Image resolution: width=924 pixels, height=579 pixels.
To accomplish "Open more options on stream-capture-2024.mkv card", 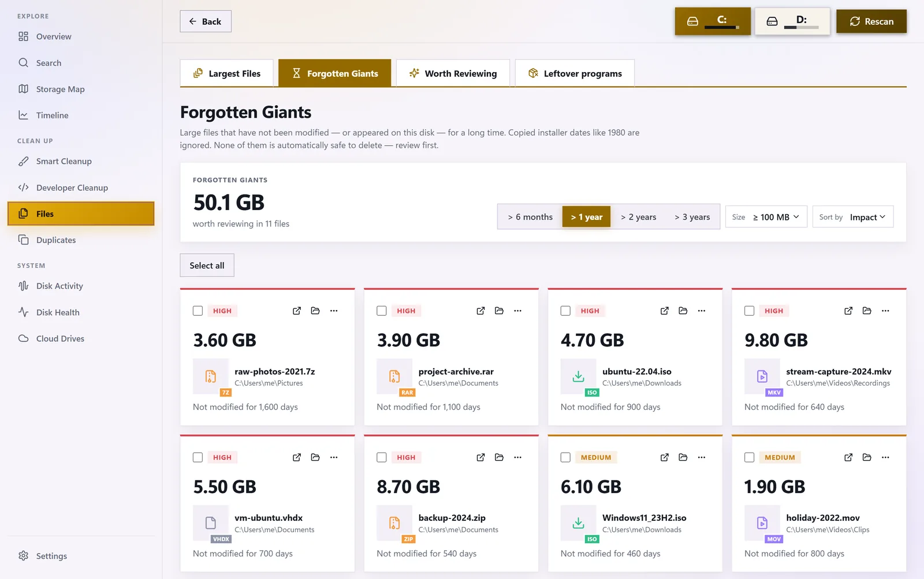I will 885,311.
